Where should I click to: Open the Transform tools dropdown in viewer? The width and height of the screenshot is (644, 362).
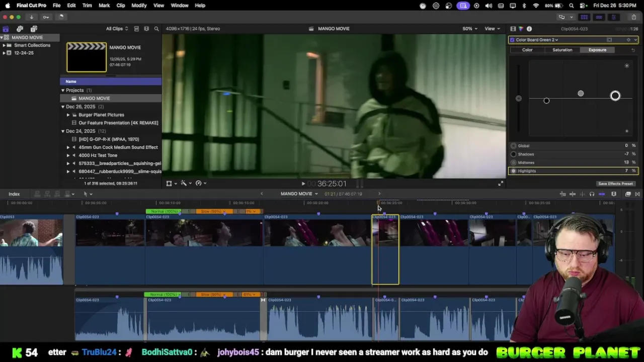coord(171,184)
